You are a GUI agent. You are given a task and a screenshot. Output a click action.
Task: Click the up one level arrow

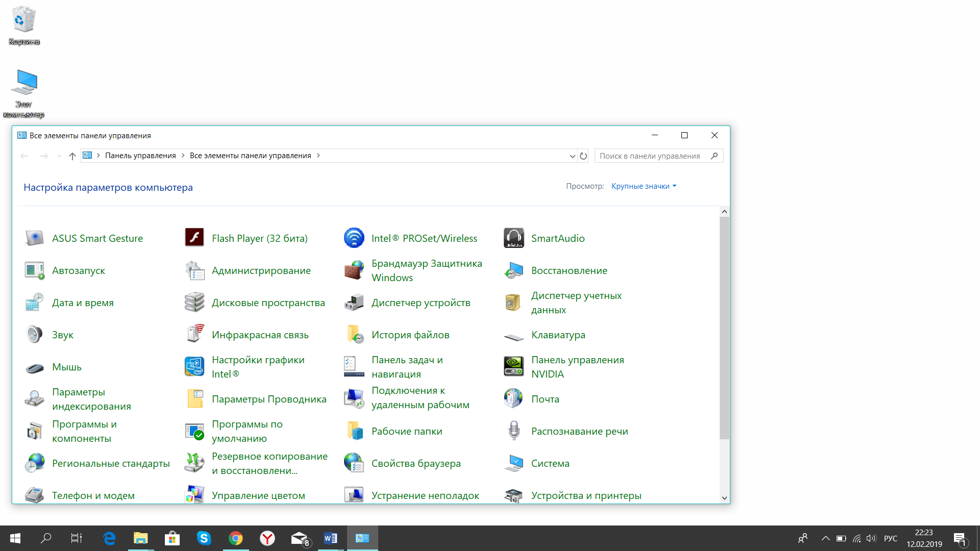pyautogui.click(x=72, y=156)
